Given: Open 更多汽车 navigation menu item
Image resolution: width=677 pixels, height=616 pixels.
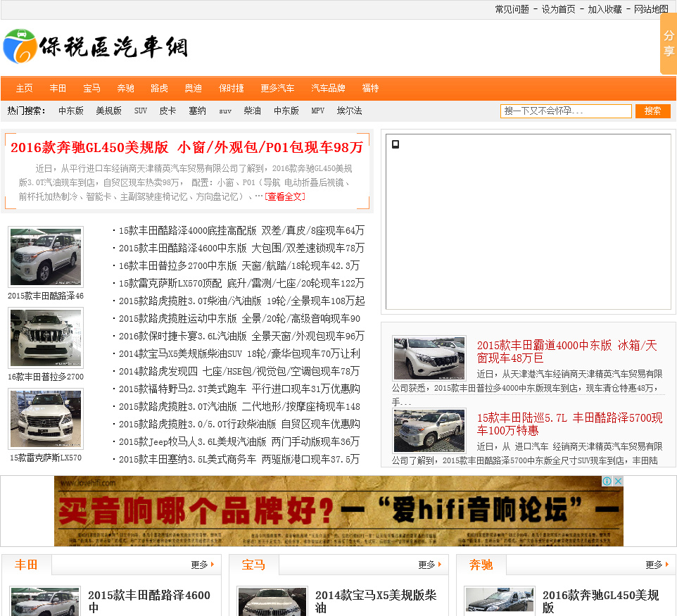Looking at the screenshot, I should [x=277, y=88].
